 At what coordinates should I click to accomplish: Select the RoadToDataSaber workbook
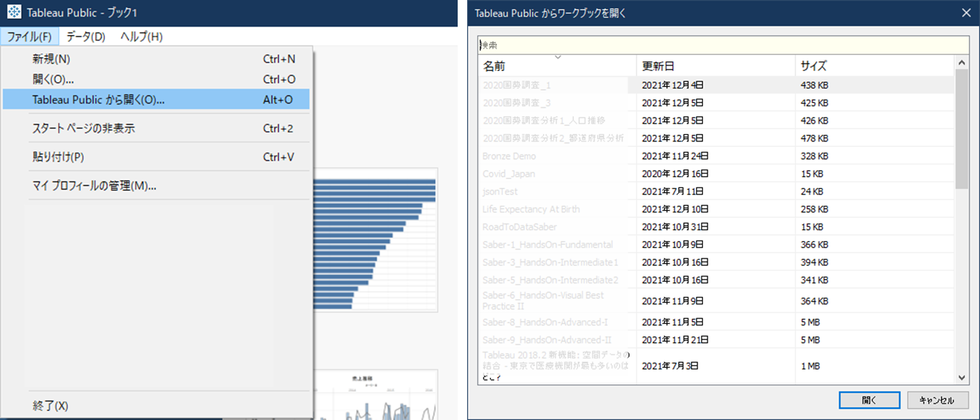pyautogui.click(x=716, y=227)
